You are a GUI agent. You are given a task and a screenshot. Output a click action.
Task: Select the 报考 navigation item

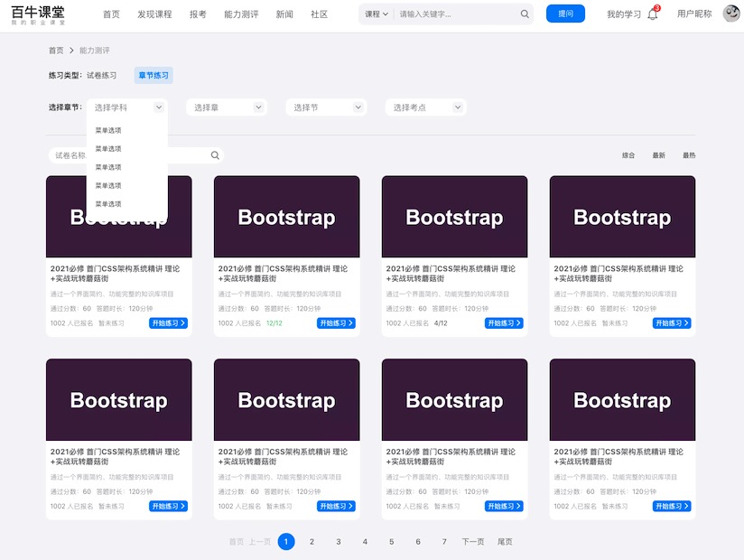(x=198, y=14)
